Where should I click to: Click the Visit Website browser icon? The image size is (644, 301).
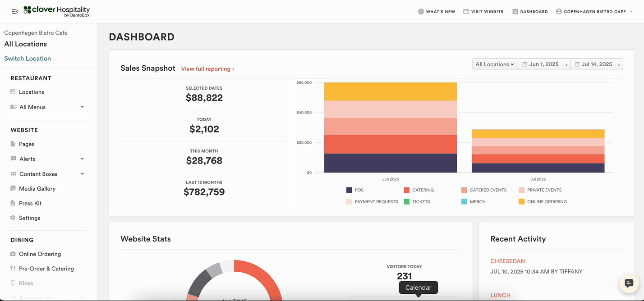point(466,11)
